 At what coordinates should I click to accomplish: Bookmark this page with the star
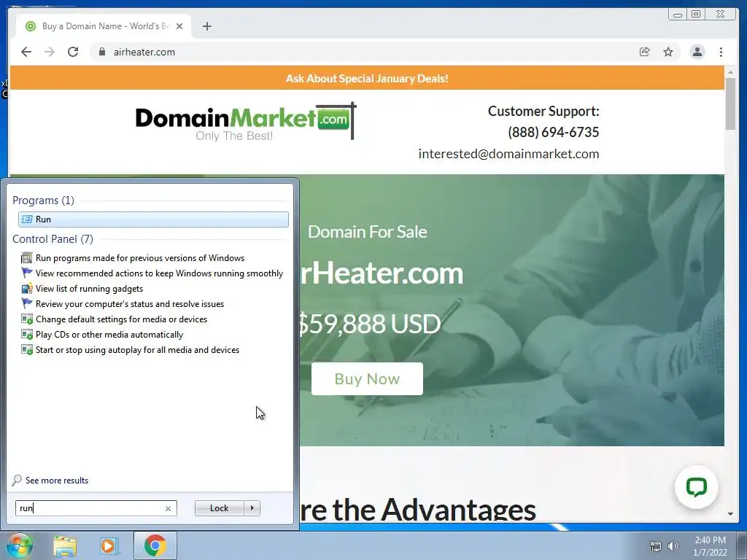[668, 52]
